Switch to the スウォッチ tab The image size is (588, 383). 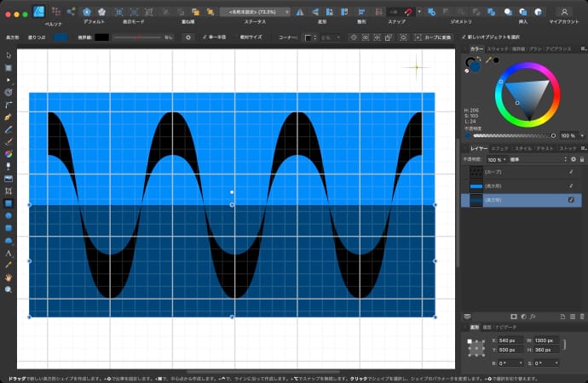pos(498,49)
